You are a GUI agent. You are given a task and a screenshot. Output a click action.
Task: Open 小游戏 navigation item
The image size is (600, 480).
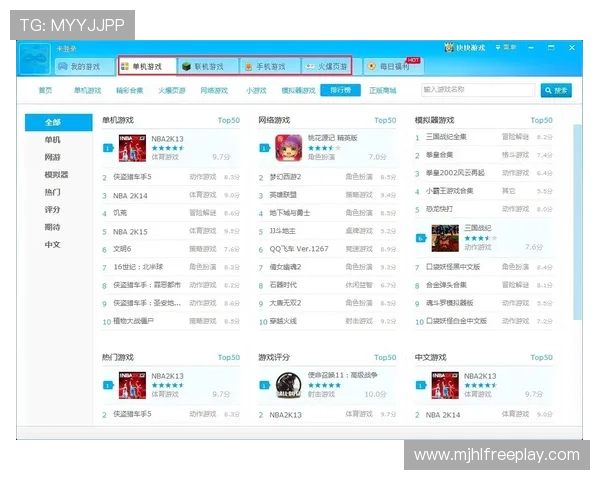pos(256,90)
